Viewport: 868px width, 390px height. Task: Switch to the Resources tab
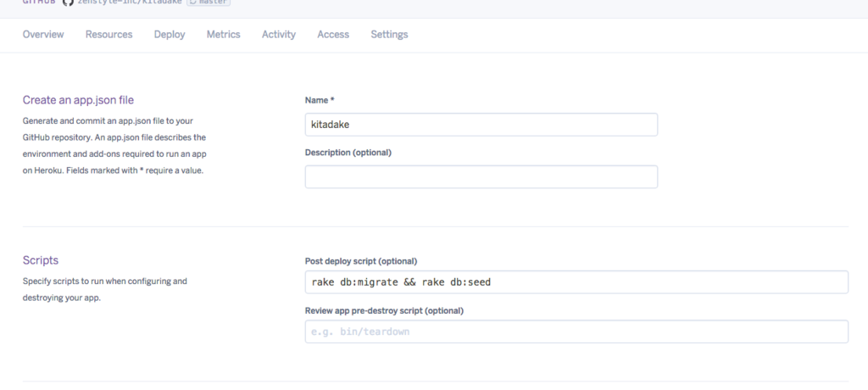pyautogui.click(x=108, y=35)
